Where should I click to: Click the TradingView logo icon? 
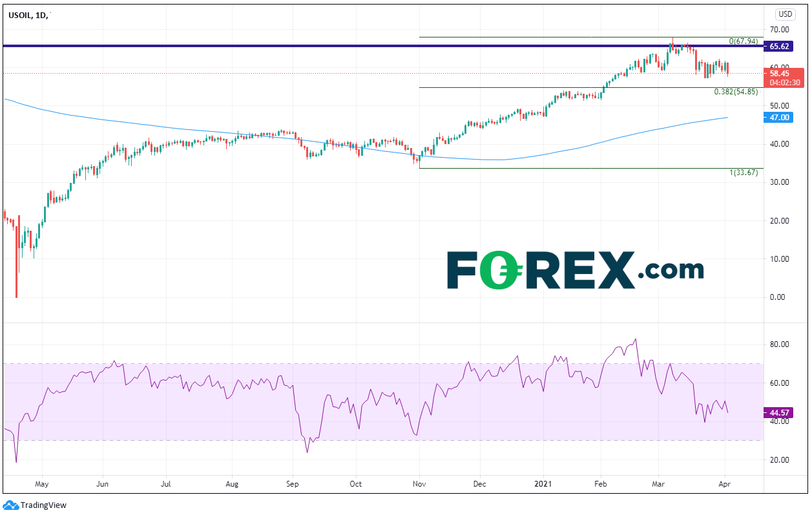pyautogui.click(x=11, y=505)
